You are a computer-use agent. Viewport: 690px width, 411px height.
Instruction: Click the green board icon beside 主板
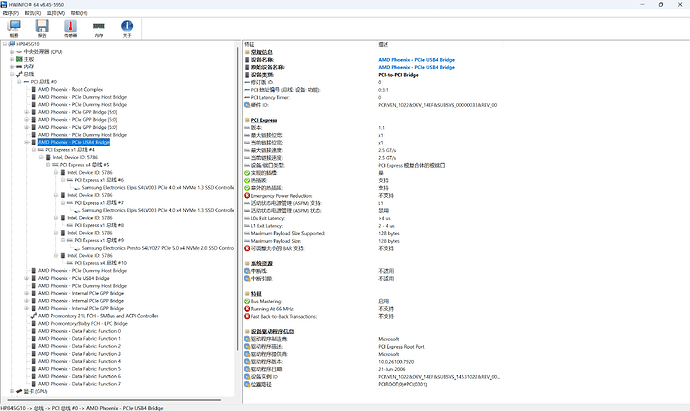(19, 59)
